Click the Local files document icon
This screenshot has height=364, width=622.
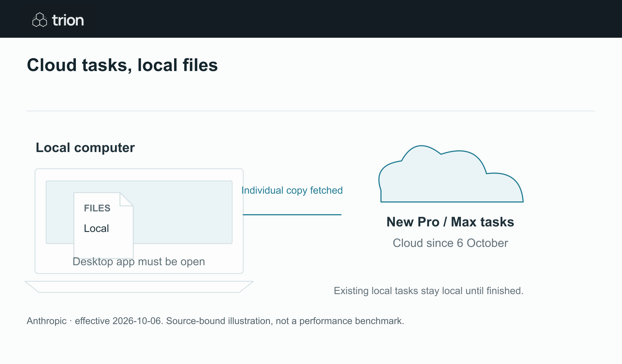coord(103,225)
